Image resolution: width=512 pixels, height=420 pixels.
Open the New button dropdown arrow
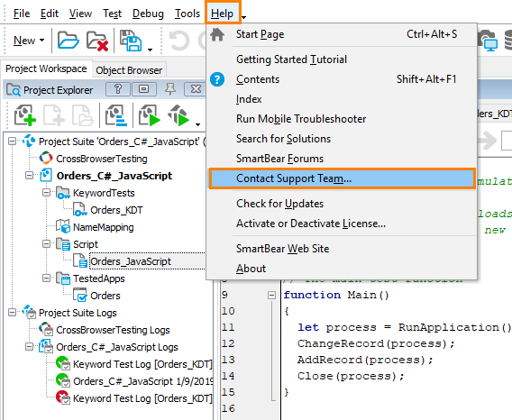point(41,41)
